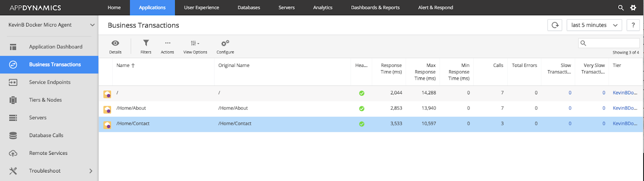
Task: Select the /Home/About name cell
Action: click(x=131, y=108)
